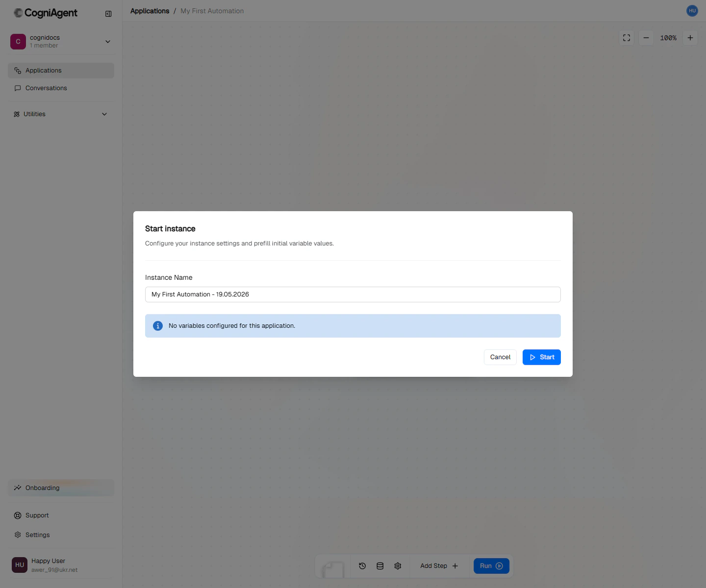Viewport: 706px width, 588px height.
Task: Open Applications in sidebar
Action: 61,71
